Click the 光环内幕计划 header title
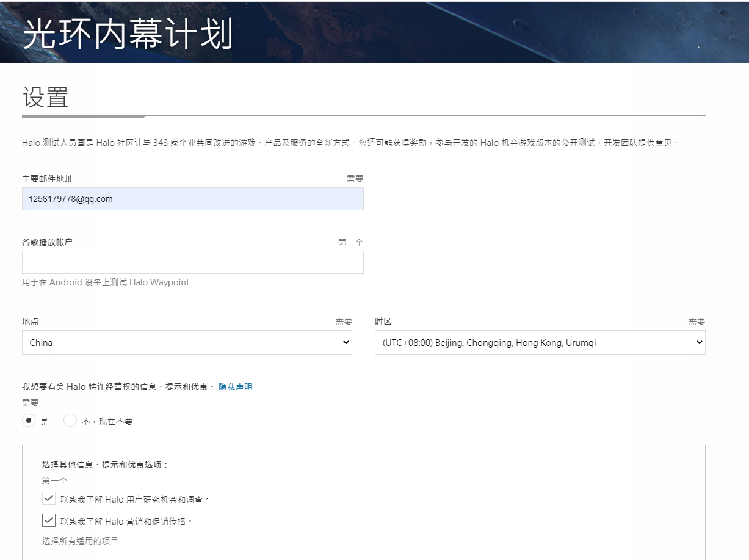 (128, 32)
